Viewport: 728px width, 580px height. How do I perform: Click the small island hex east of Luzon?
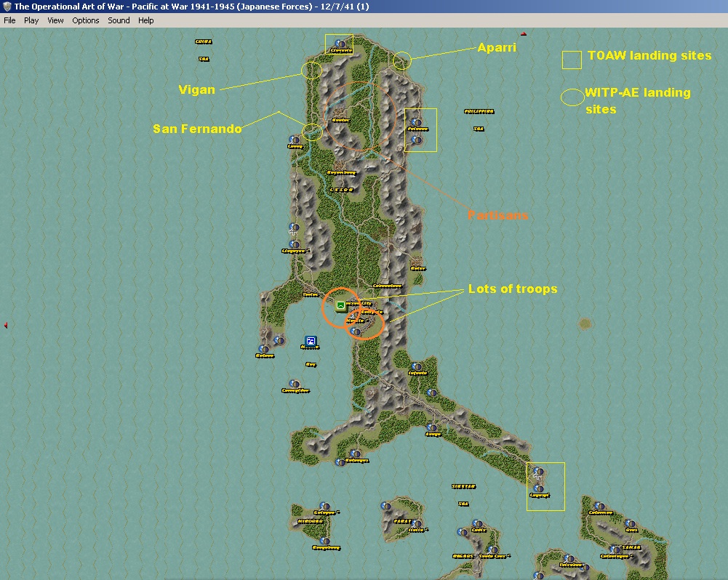coord(585,323)
